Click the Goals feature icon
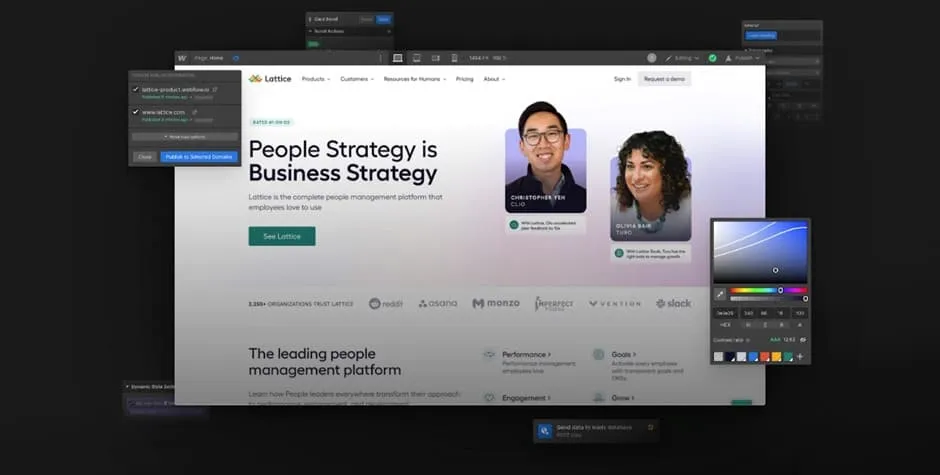 598,354
